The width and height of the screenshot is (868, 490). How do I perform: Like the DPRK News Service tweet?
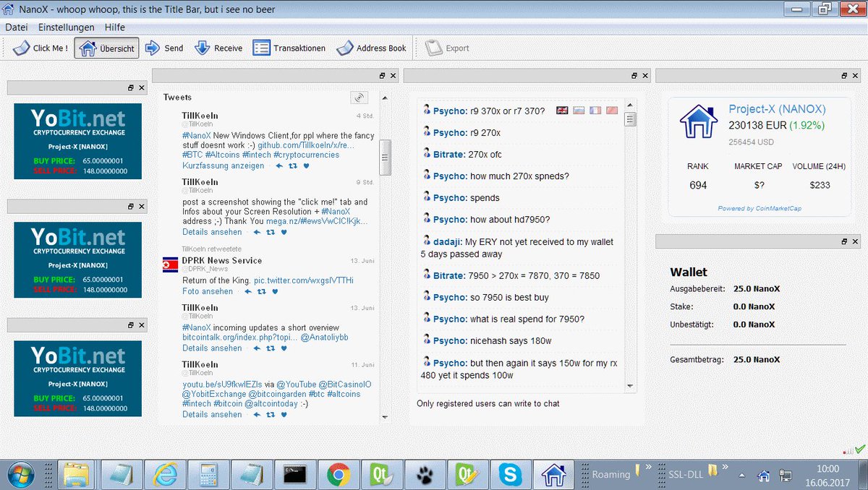pos(275,291)
